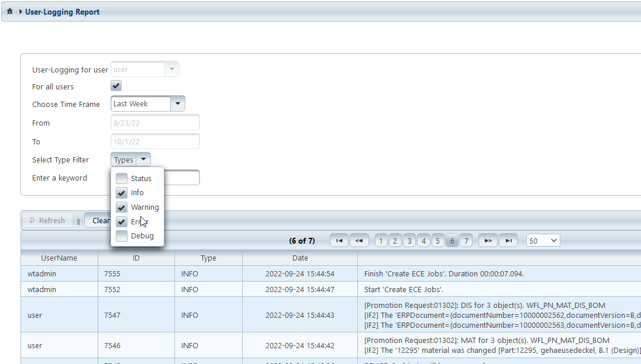The image size is (641, 364).
Task: Click the Enter a keyword field
Action: click(x=181, y=178)
